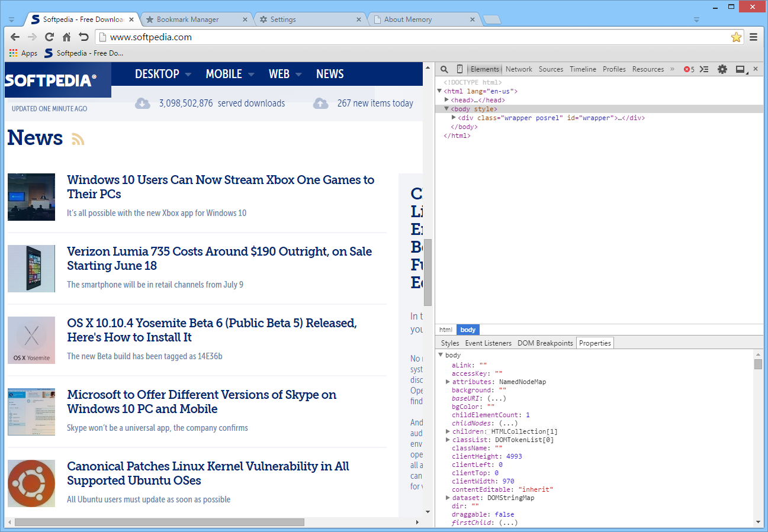Click the DevTools search magnifier icon
This screenshot has width=768, height=532.
coord(444,69)
